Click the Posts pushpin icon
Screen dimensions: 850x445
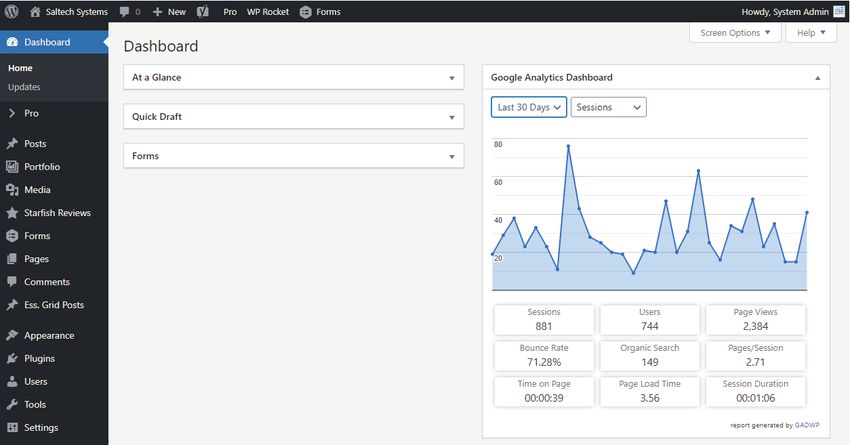pyautogui.click(x=12, y=144)
